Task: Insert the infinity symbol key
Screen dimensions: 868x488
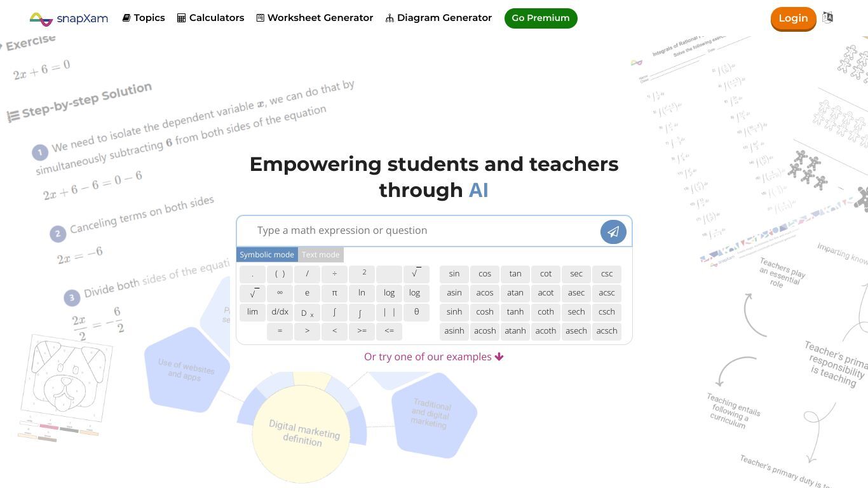Action: click(280, 293)
